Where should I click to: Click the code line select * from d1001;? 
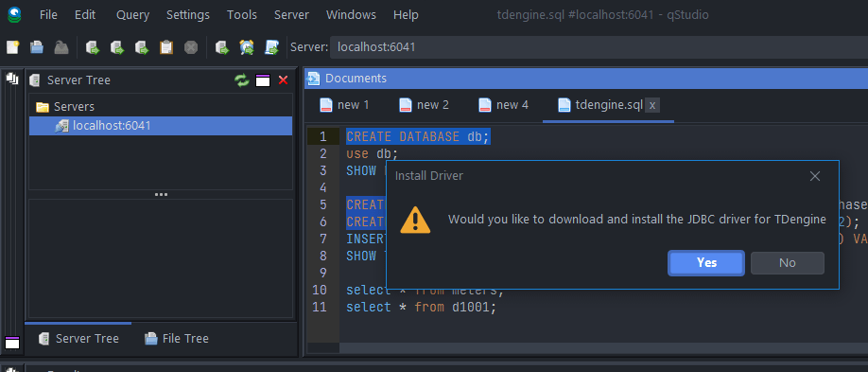[x=422, y=307]
